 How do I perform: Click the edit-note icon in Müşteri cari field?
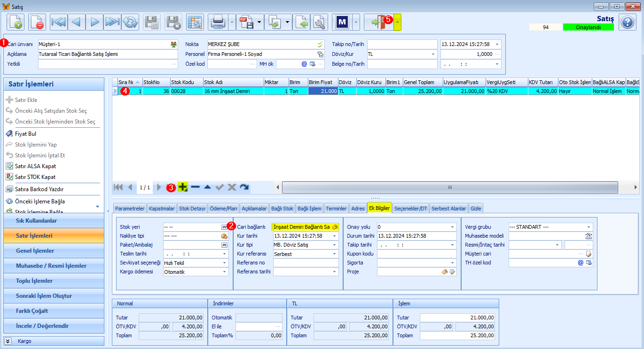589,254
